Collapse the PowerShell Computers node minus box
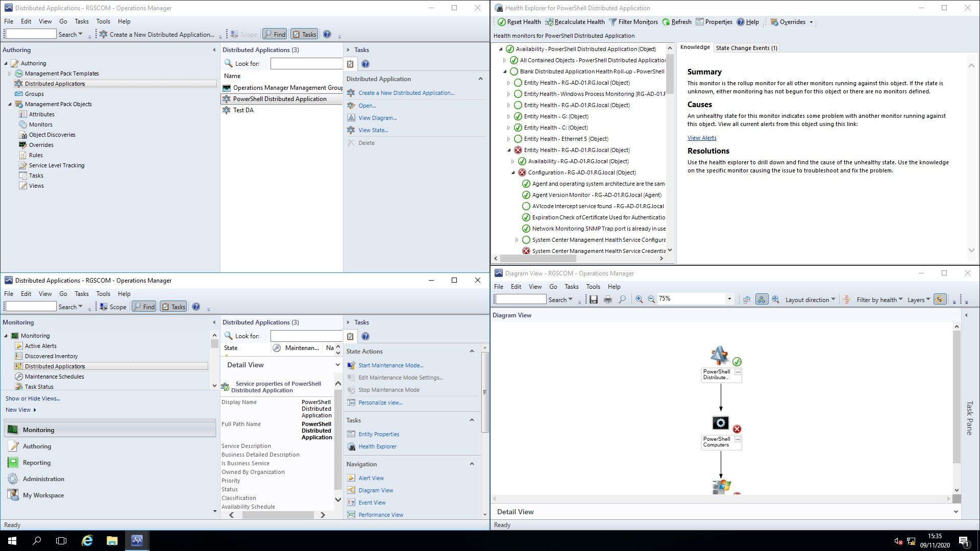Image resolution: width=980 pixels, height=551 pixels. [x=737, y=439]
